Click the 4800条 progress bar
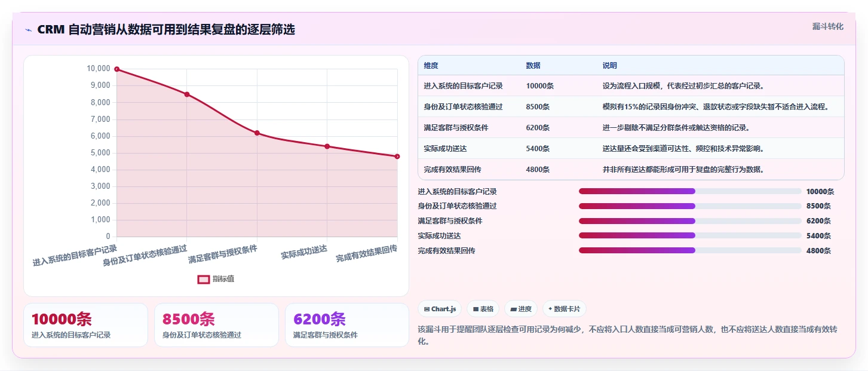 (x=690, y=250)
